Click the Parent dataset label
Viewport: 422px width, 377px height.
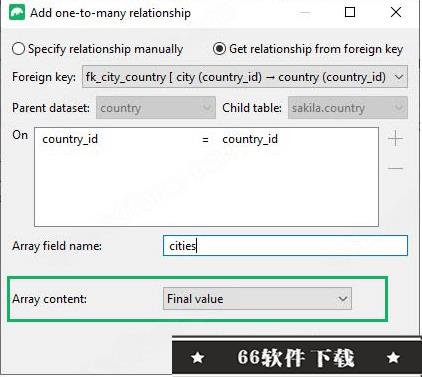point(51,108)
